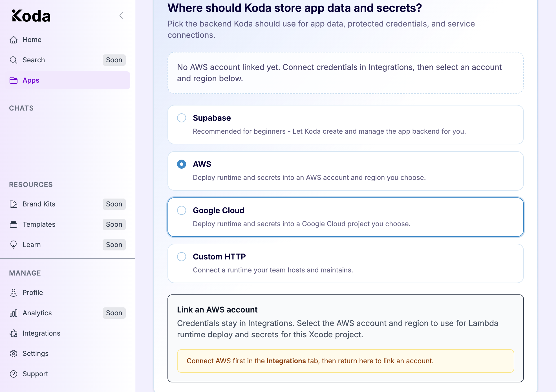Click the Analytics bar chart icon
This screenshot has width=556, height=392.
coord(14,313)
